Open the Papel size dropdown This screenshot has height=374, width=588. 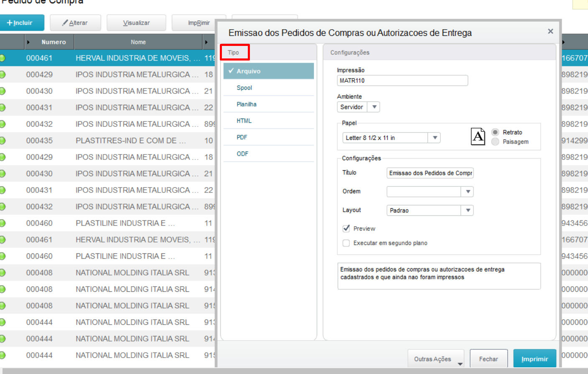(x=392, y=138)
